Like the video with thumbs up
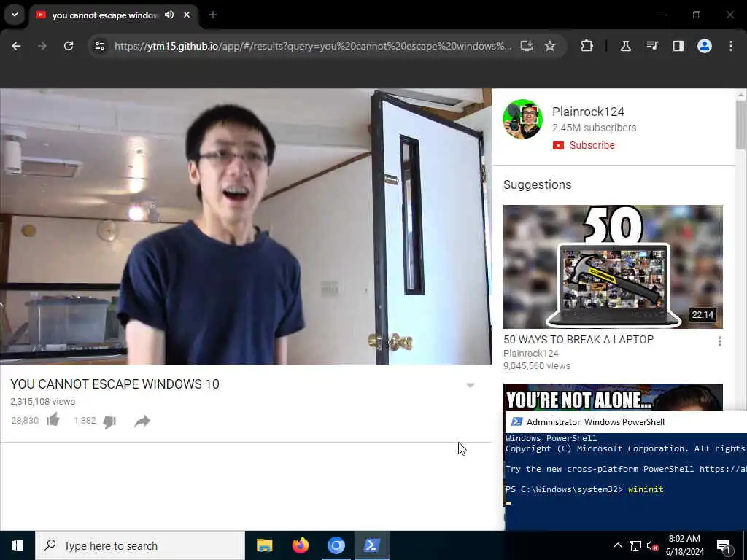The height and width of the screenshot is (560, 747). click(53, 419)
